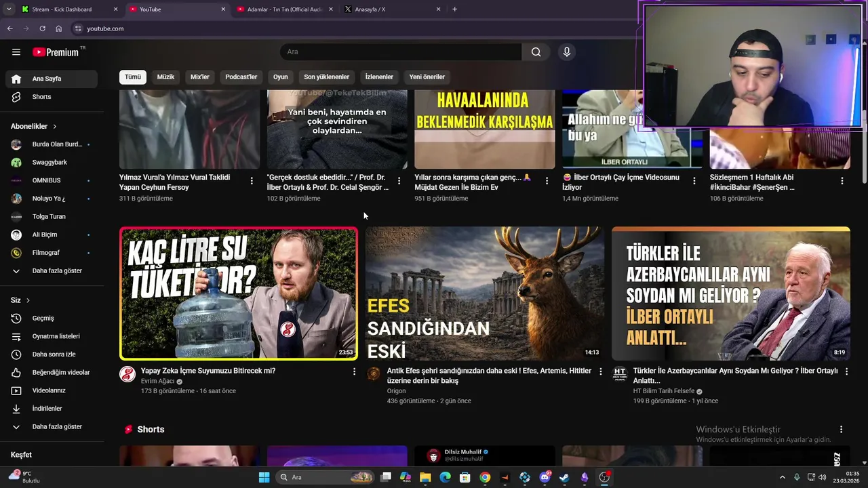Start voice search with microphone icon
The width and height of the screenshot is (868, 488).
tap(567, 52)
